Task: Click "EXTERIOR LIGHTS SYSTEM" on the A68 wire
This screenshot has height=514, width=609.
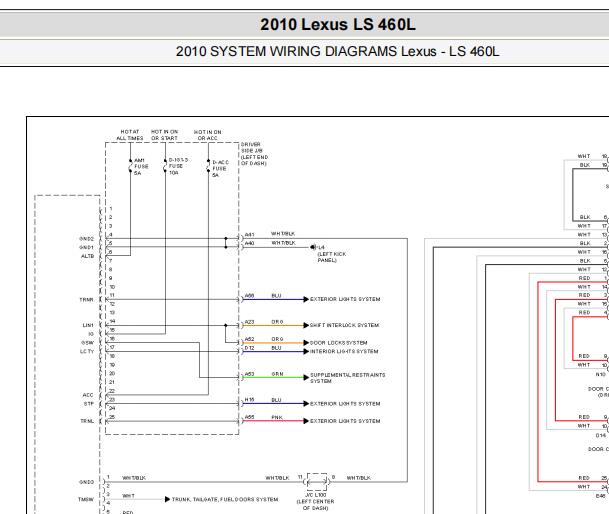Action: point(345,299)
